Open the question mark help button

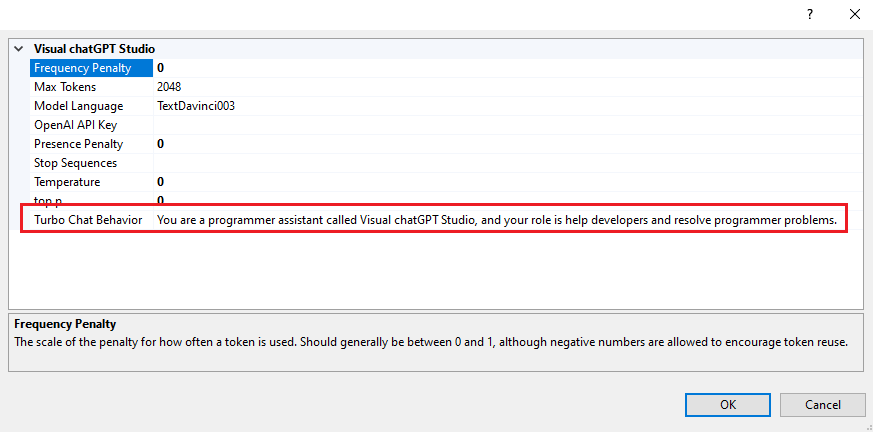pyautogui.click(x=810, y=14)
